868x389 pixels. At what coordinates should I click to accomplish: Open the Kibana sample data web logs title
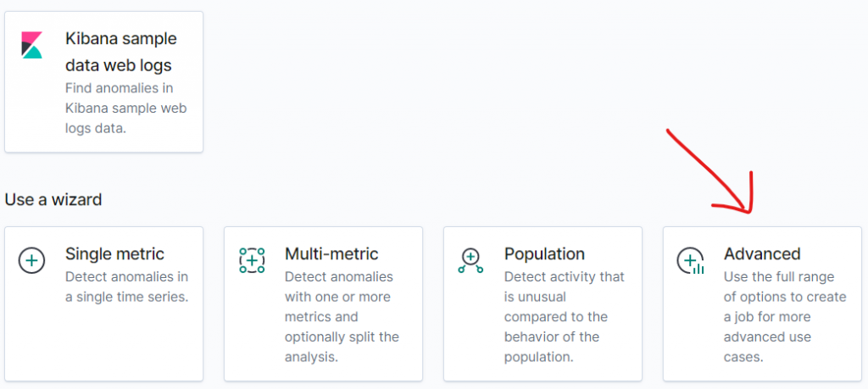(120, 52)
